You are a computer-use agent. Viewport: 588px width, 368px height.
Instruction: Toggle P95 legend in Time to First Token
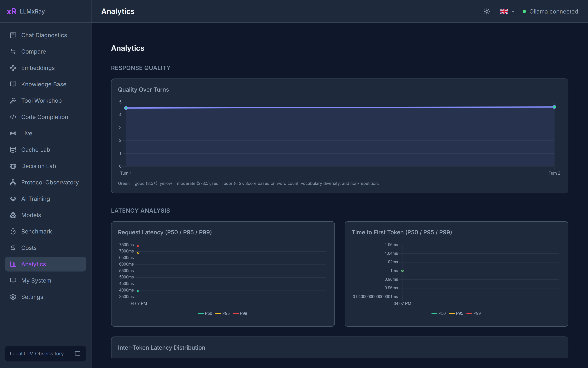(x=456, y=313)
